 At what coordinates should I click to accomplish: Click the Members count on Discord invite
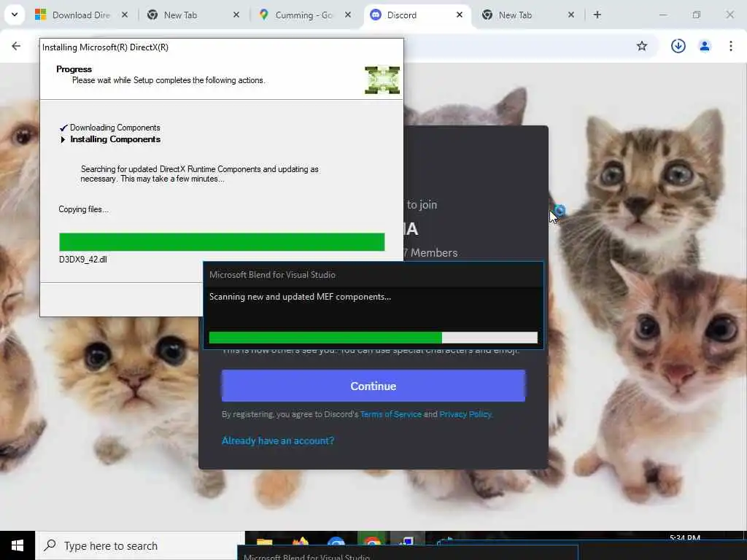(431, 253)
